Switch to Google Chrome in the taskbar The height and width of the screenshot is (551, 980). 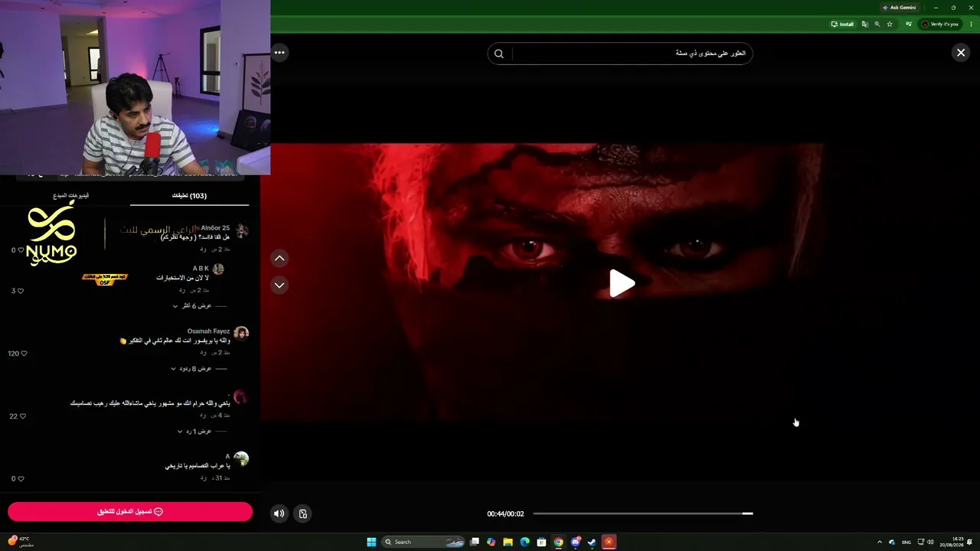(558, 542)
